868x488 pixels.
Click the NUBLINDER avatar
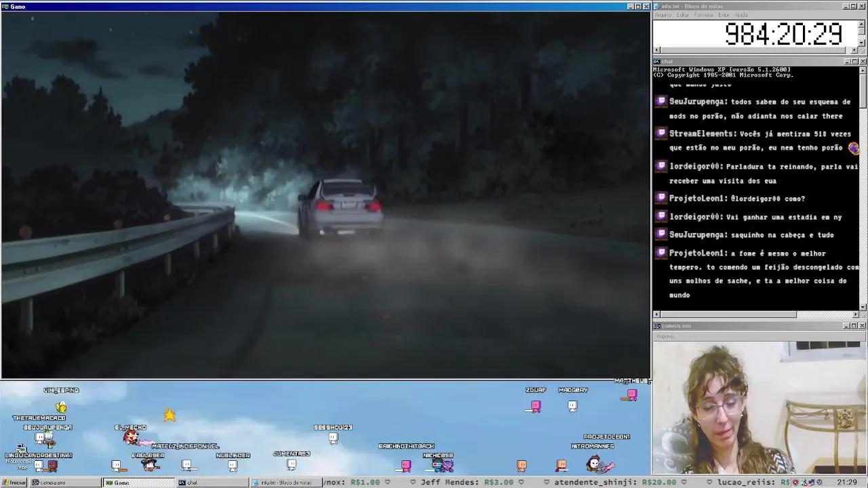tap(233, 466)
